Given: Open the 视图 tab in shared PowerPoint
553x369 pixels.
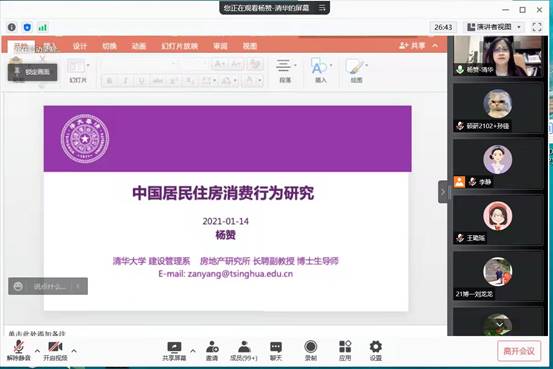Looking at the screenshot, I should [250, 46].
